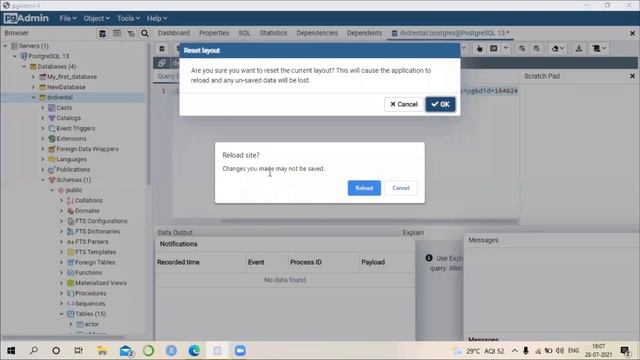
Task: Click the commit icon in query toolbar
Action: [522, 49]
